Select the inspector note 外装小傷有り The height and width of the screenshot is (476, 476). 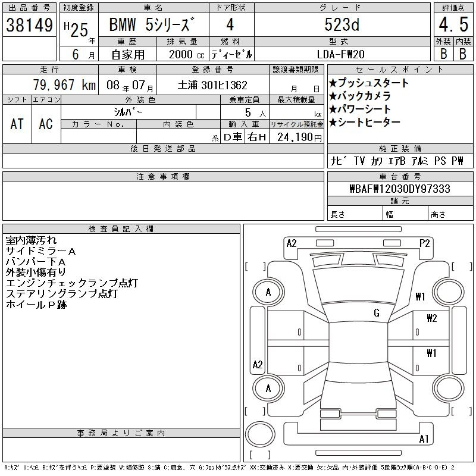(36, 273)
